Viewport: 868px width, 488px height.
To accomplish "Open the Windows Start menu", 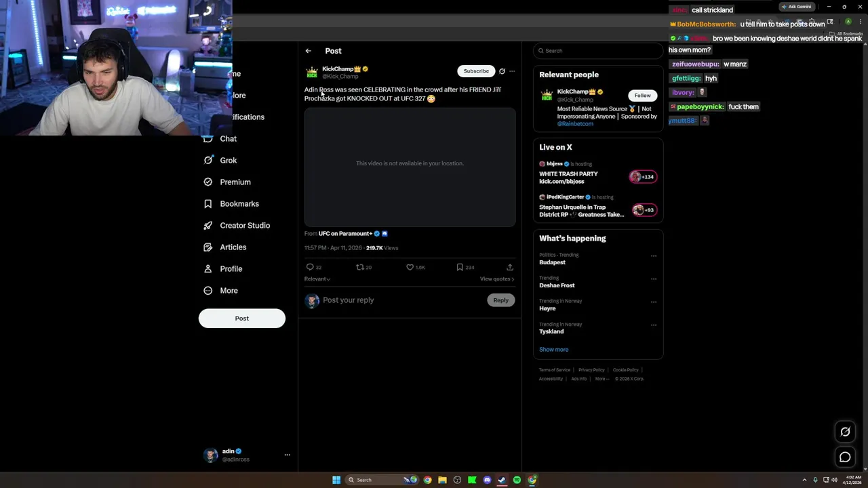I will [336, 480].
